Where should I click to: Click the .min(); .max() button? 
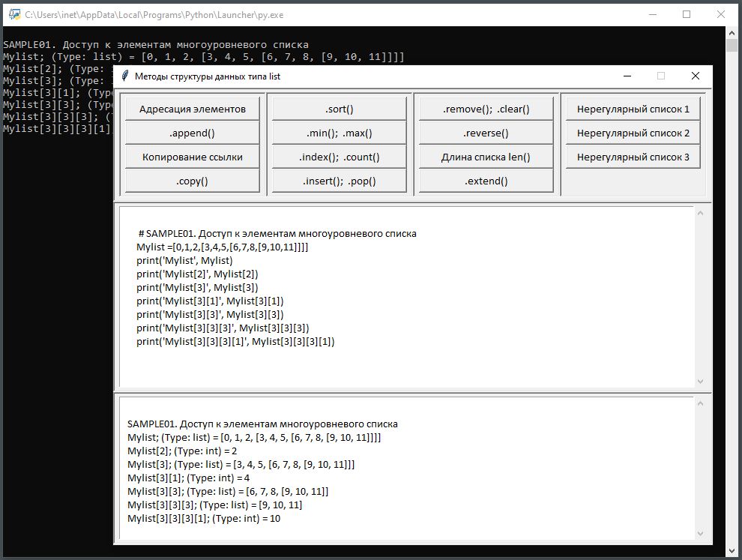click(339, 133)
